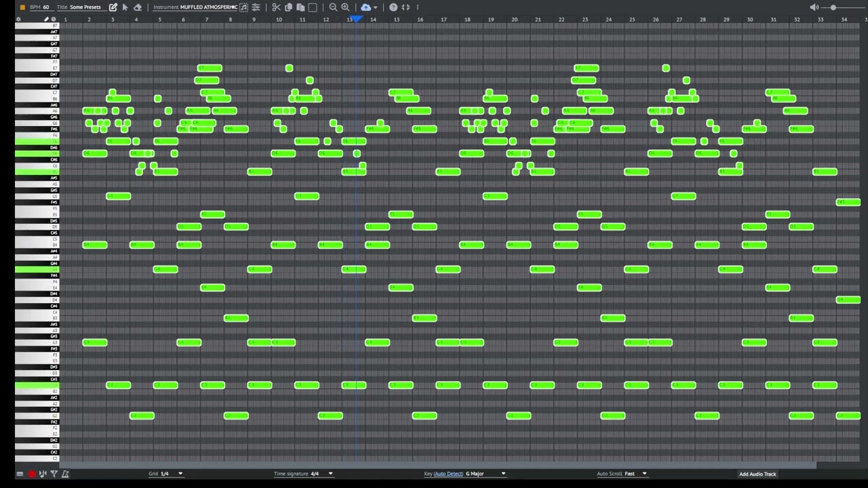Zoom in with the plus magnifier
The image size is (868, 488).
[x=345, y=7]
